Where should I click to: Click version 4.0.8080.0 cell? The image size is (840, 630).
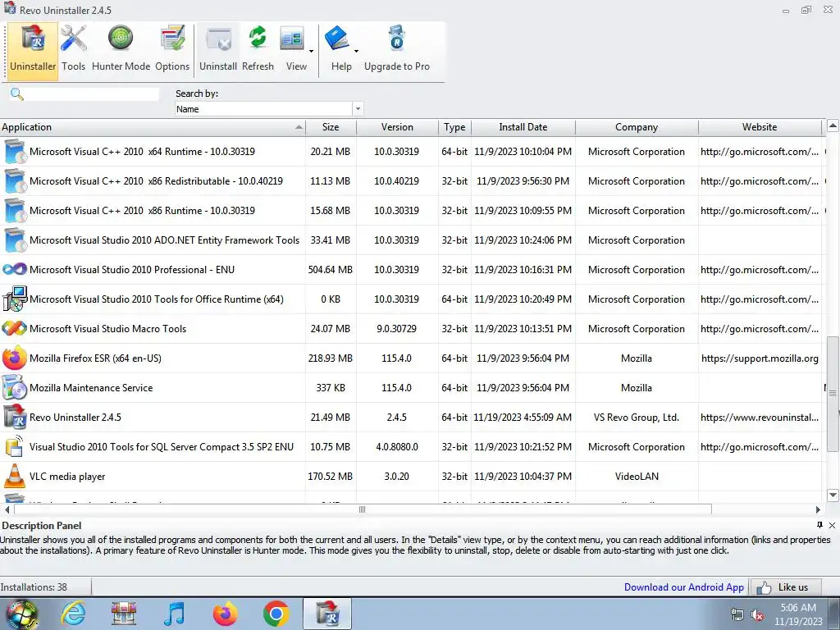click(397, 447)
